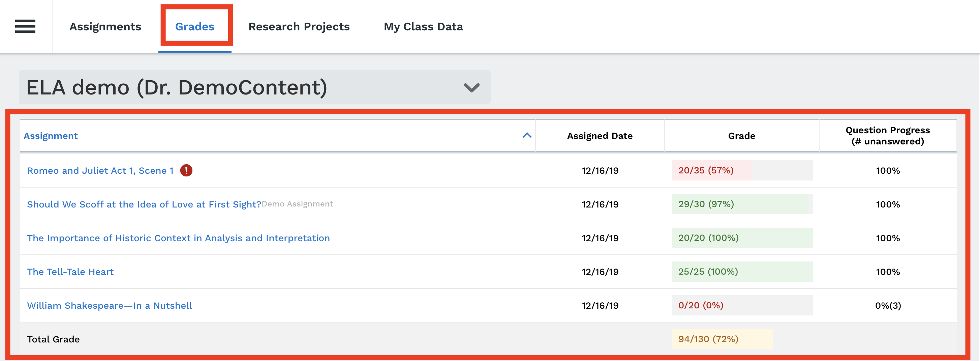Open the Research Projects tab
980x361 pixels.
[x=299, y=27]
